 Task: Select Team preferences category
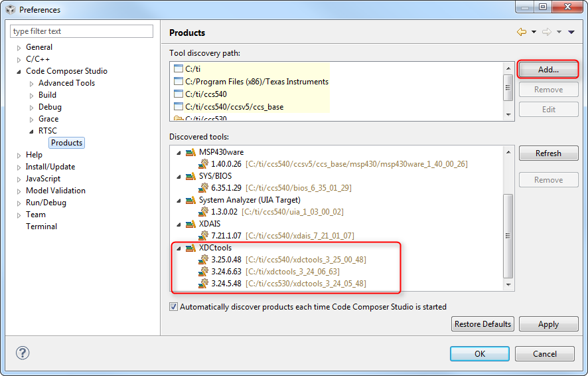coord(36,215)
